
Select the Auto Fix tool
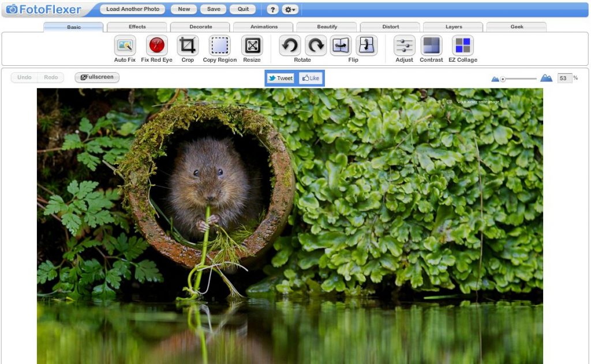click(125, 47)
